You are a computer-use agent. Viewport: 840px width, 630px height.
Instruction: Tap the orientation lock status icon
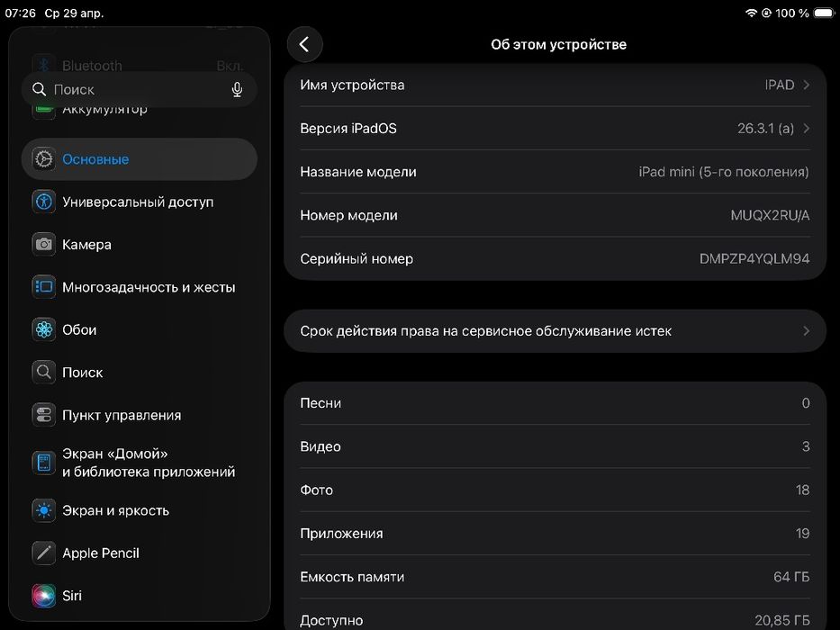tap(766, 13)
